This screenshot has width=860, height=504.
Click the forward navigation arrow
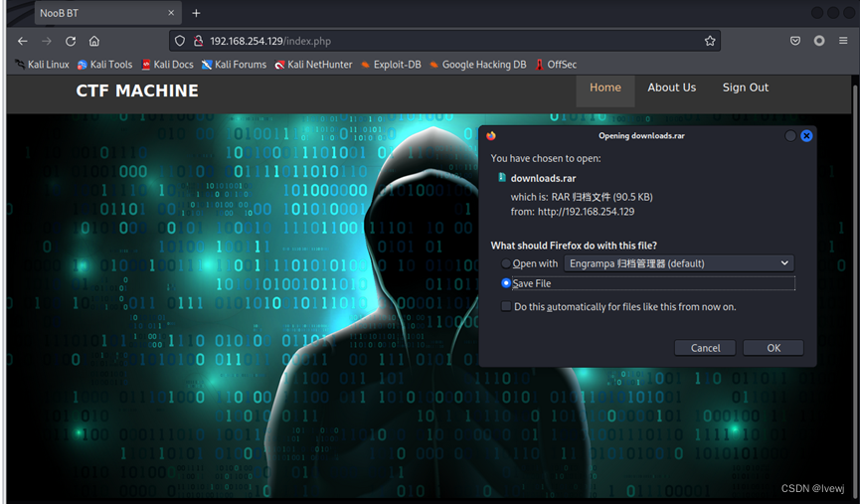pyautogui.click(x=47, y=41)
